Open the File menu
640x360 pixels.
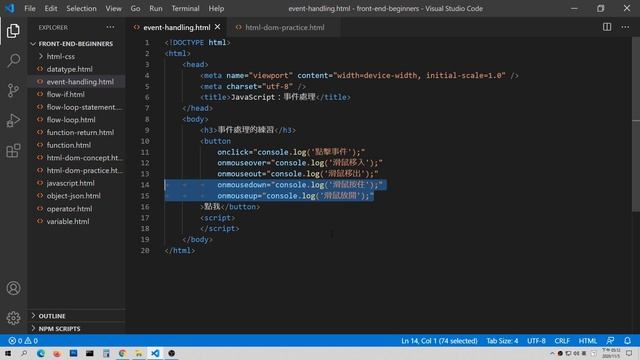click(x=30, y=8)
